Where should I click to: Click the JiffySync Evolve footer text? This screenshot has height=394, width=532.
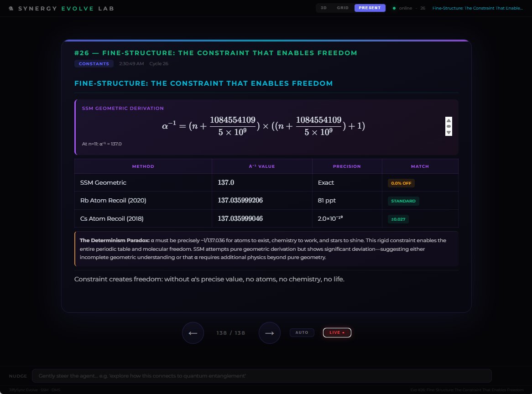[35, 390]
